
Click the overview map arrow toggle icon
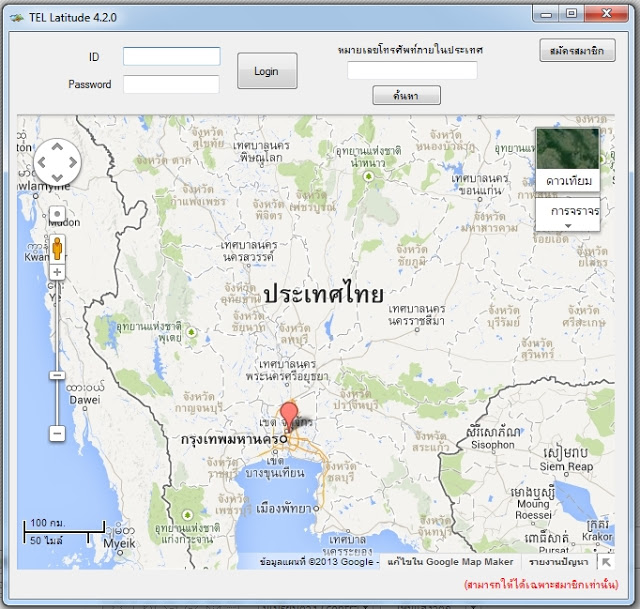click(606, 562)
